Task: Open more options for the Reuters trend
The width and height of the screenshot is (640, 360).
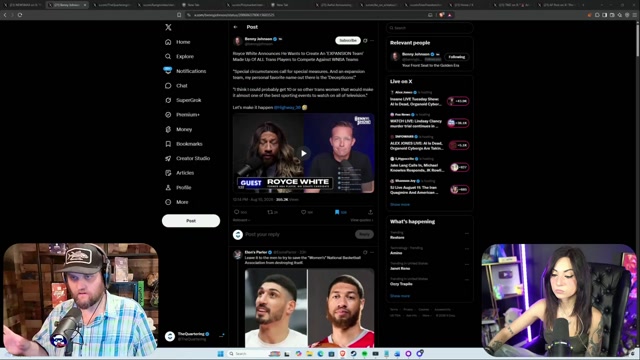Action: tap(467, 233)
